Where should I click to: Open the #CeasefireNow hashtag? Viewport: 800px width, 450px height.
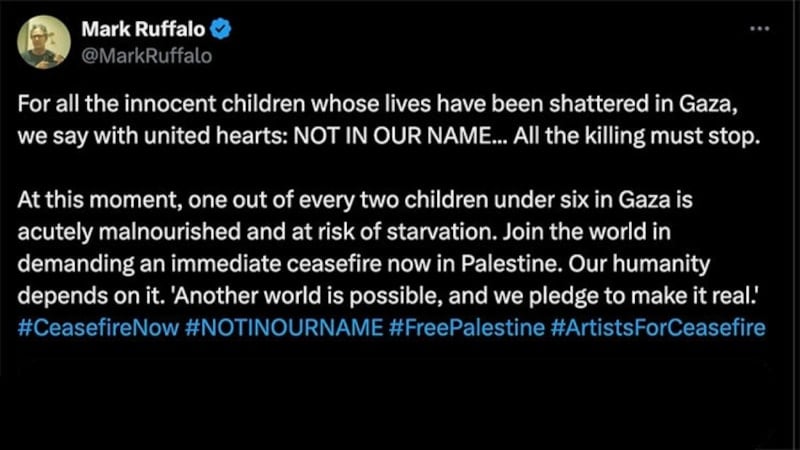[98, 328]
